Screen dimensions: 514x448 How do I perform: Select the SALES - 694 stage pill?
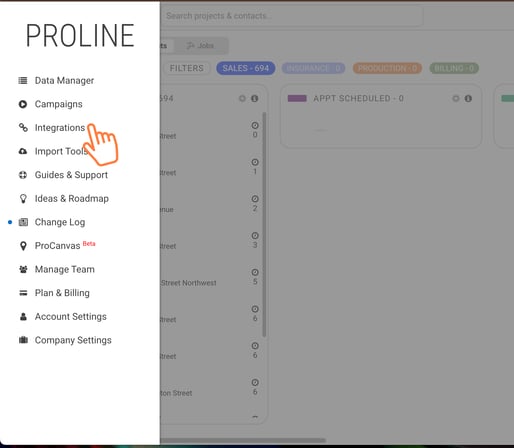(246, 68)
